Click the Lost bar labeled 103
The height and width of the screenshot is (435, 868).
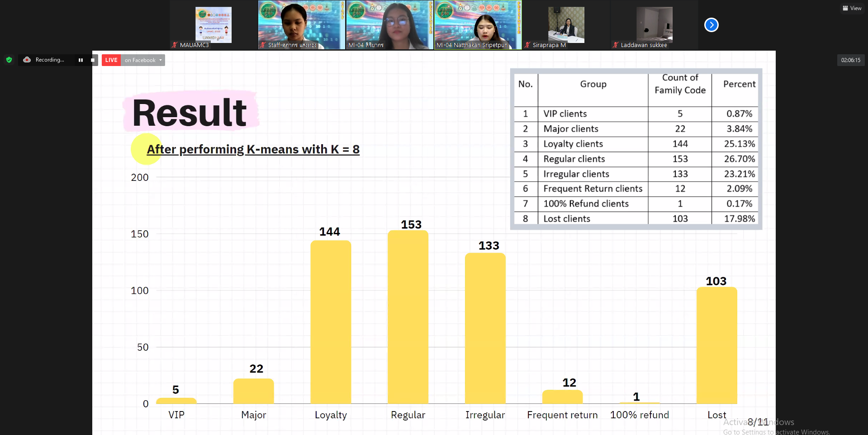(x=717, y=345)
